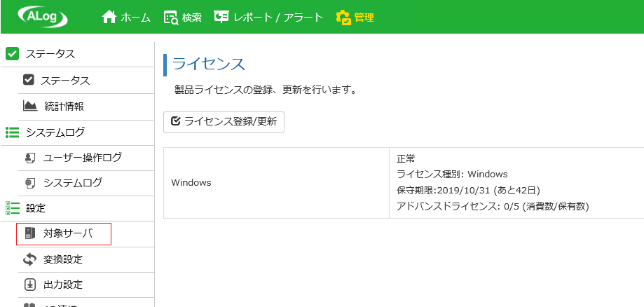Click the ALog logo
The image size is (644, 307).
coord(43,17)
